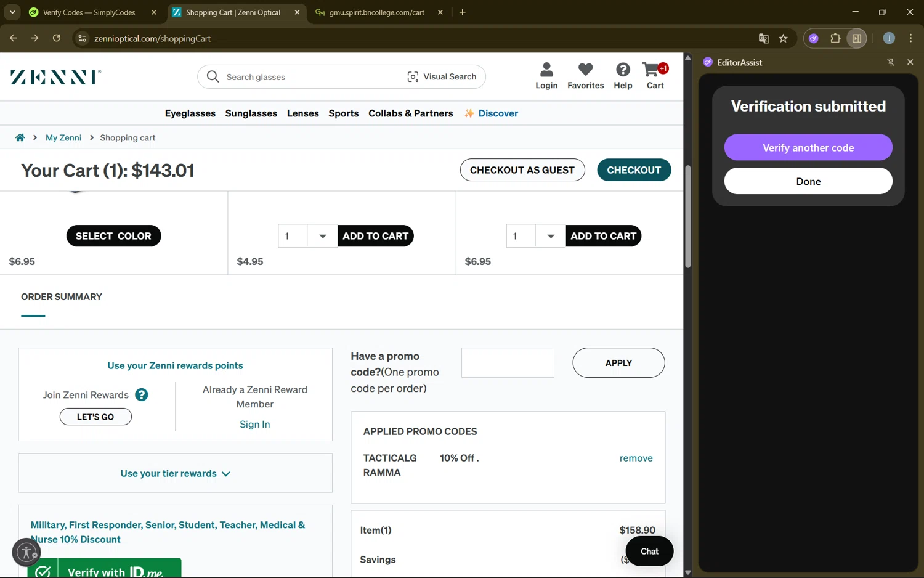The height and width of the screenshot is (578, 924).
Task: Apply the promo code
Action: 618,363
